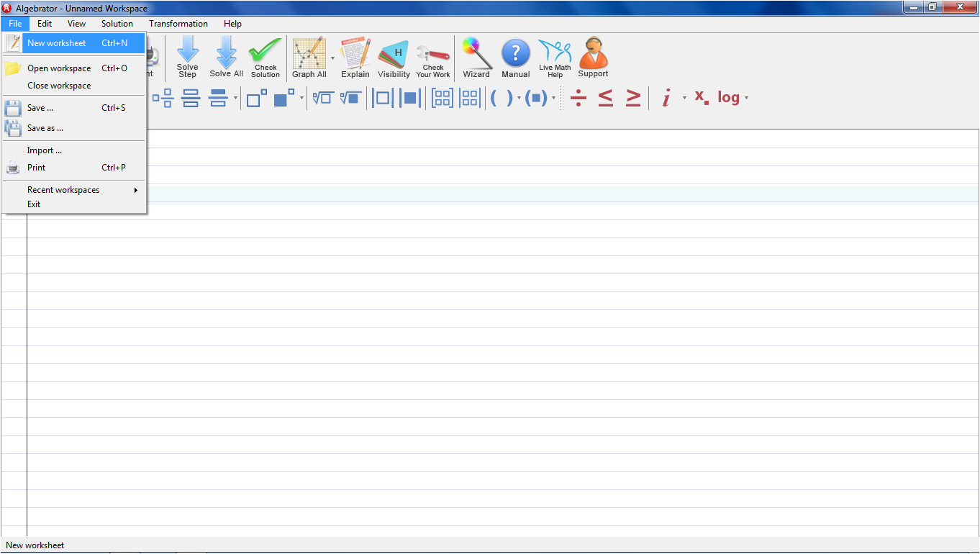This screenshot has height=554, width=980.
Task: Insert greater-than-or-equal symbol
Action: tap(633, 98)
